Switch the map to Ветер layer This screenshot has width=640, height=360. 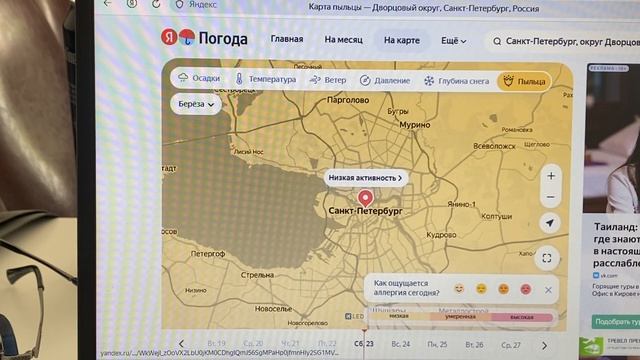328,80
